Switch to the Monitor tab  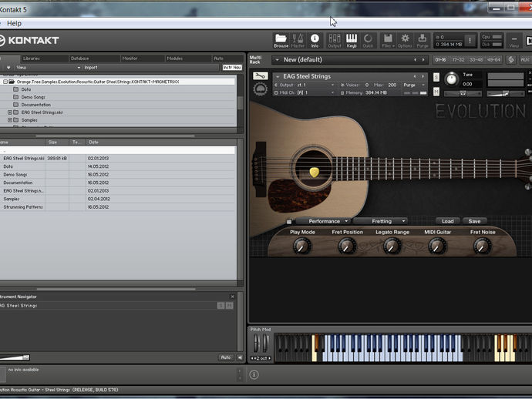[x=130, y=59]
